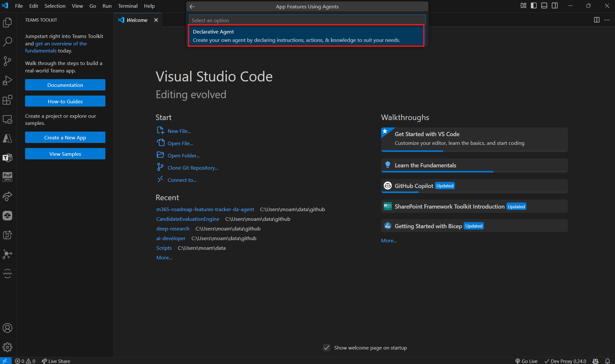Screen dimensions: 615x364
Task: Open the PnP SPFx toolkit icon
Action: pos(7,177)
